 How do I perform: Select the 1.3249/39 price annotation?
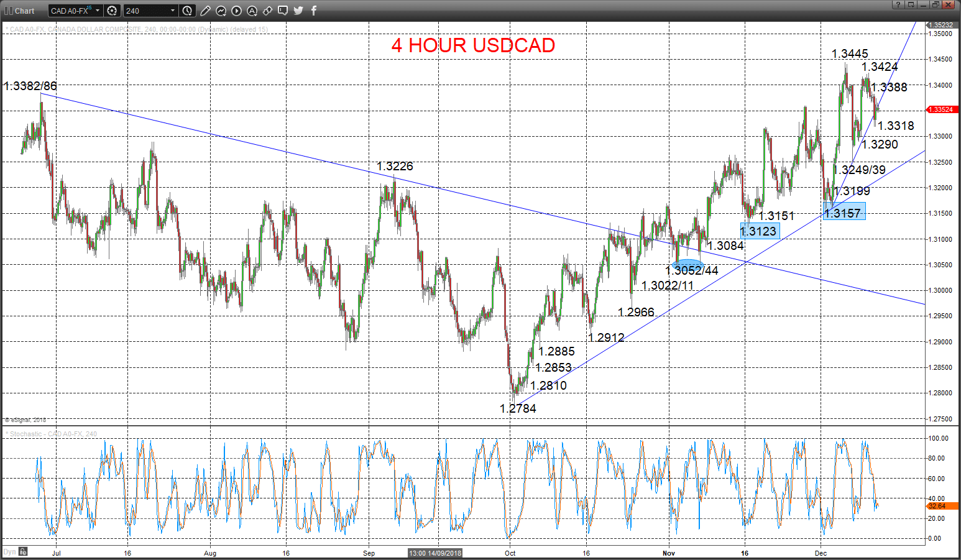pyautogui.click(x=860, y=170)
